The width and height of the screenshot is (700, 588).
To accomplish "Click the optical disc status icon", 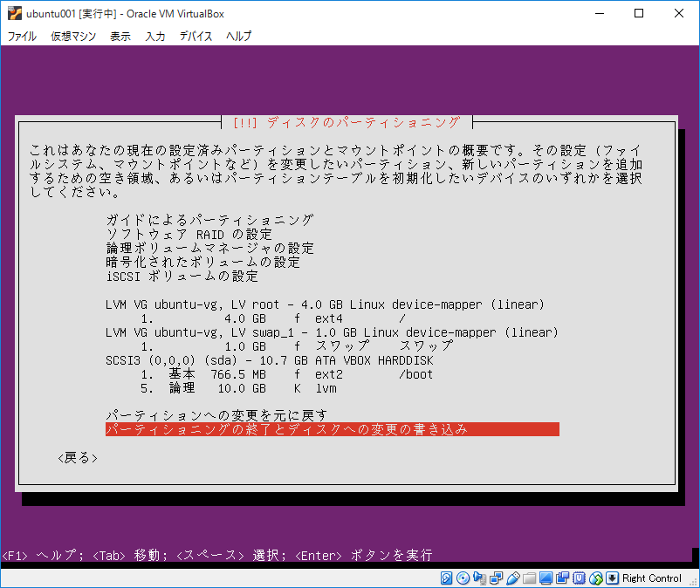I will click(x=463, y=578).
